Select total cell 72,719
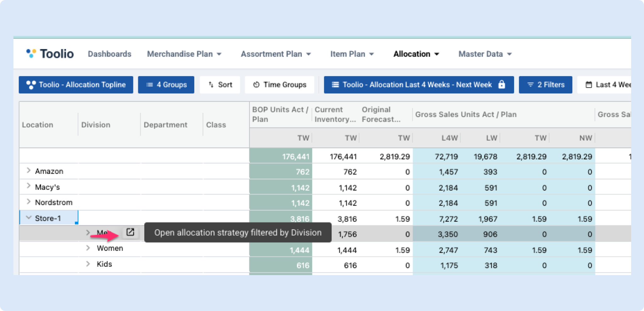 [437, 156]
